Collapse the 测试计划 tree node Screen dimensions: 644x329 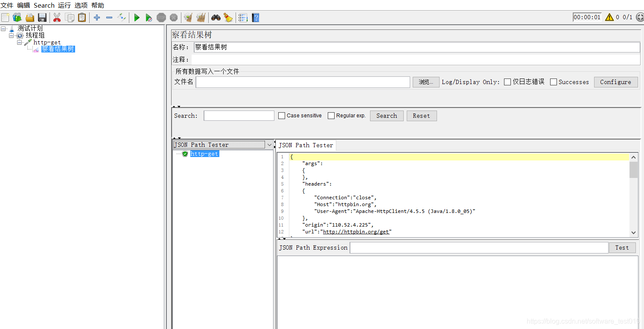[x=3, y=29]
